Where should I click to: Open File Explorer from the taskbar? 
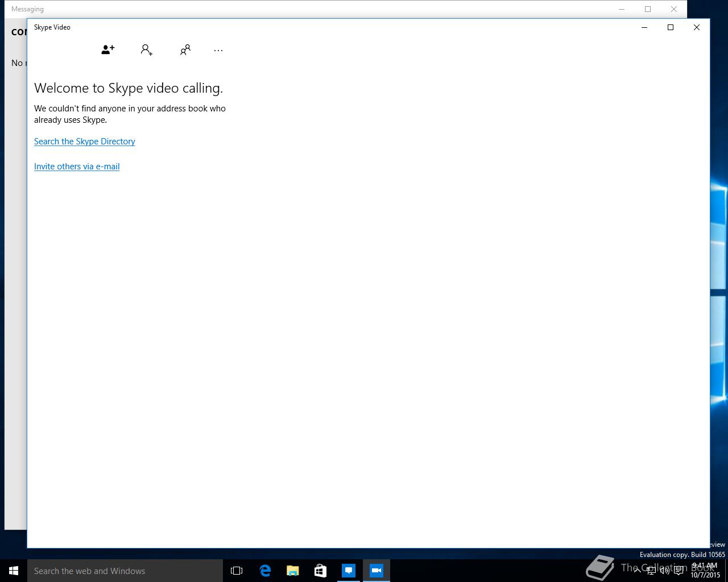293,571
